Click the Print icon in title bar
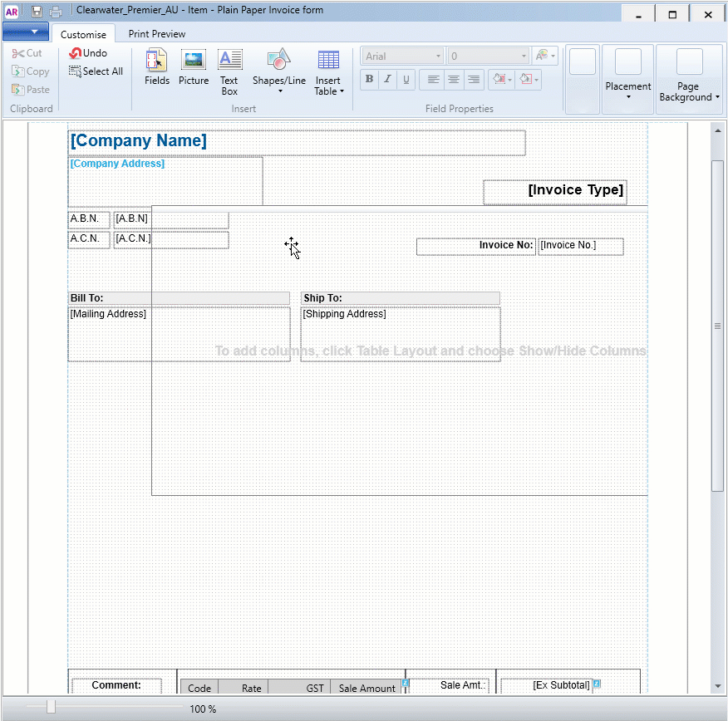 point(57,11)
